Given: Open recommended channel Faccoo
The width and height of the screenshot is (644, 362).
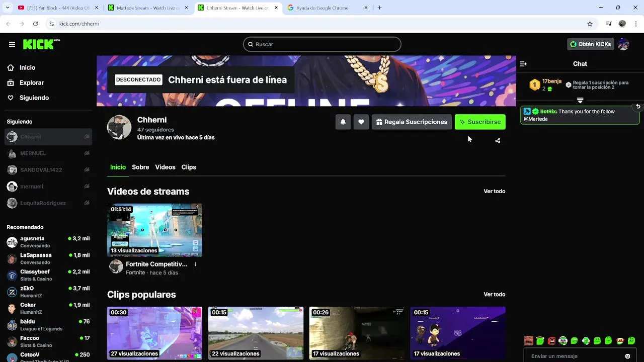Looking at the screenshot, I should (48, 341).
